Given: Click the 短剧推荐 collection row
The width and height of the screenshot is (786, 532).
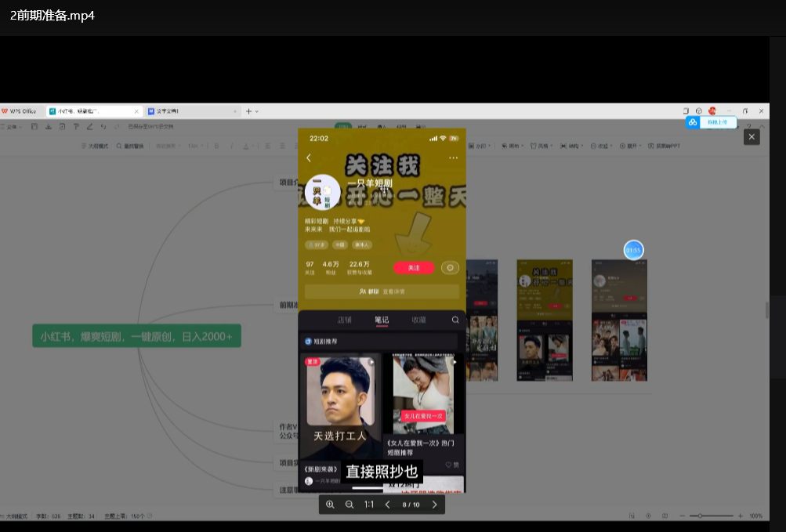Looking at the screenshot, I should [379, 342].
